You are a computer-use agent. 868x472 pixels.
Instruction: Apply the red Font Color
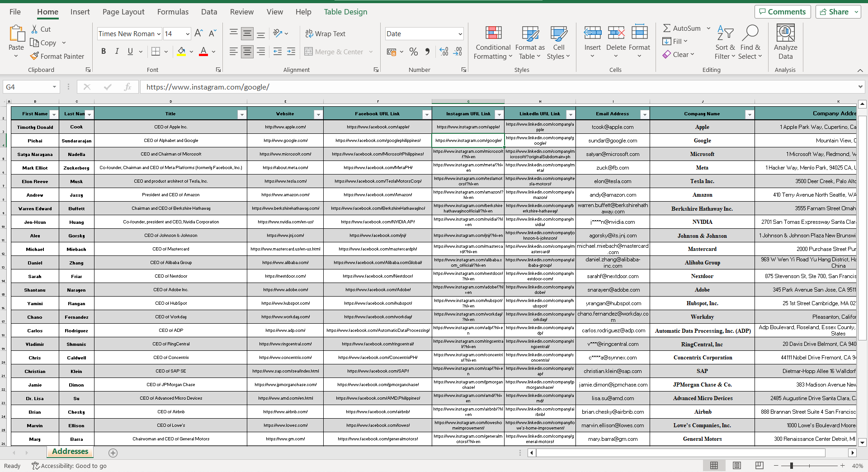coord(203,52)
